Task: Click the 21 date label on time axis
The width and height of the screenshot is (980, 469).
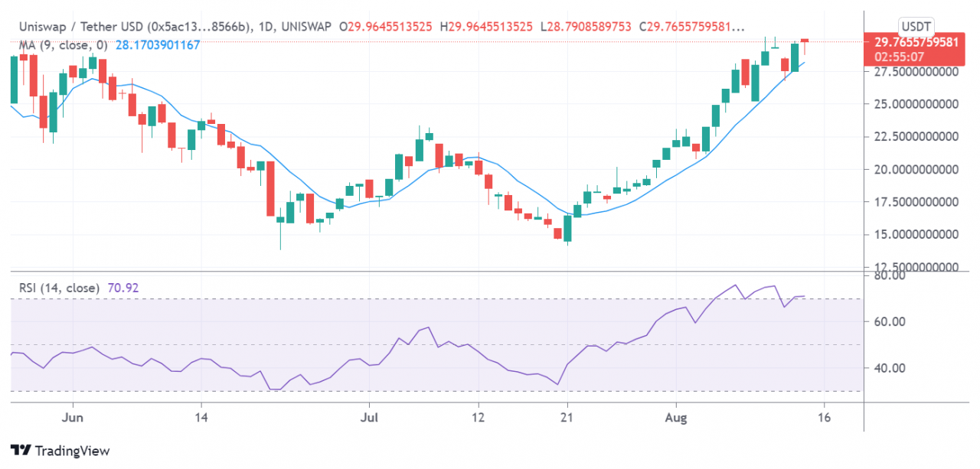Action: 567,419
